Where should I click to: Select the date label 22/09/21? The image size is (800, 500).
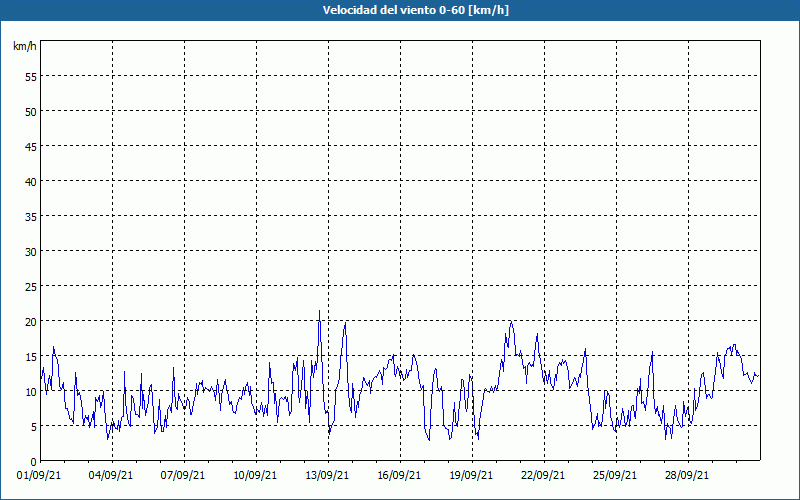[x=542, y=476]
